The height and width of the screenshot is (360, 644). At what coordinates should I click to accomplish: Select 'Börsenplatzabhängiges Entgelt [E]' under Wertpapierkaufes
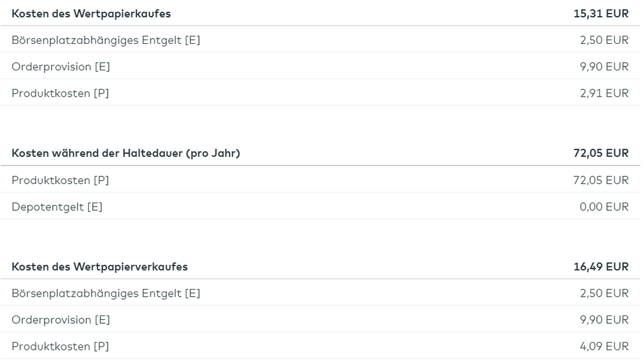point(106,40)
